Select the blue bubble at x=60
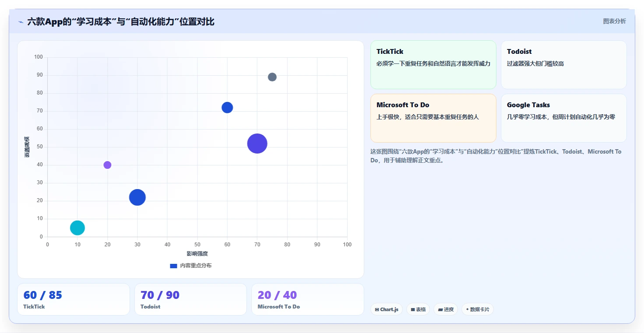644x333 pixels. click(x=227, y=108)
